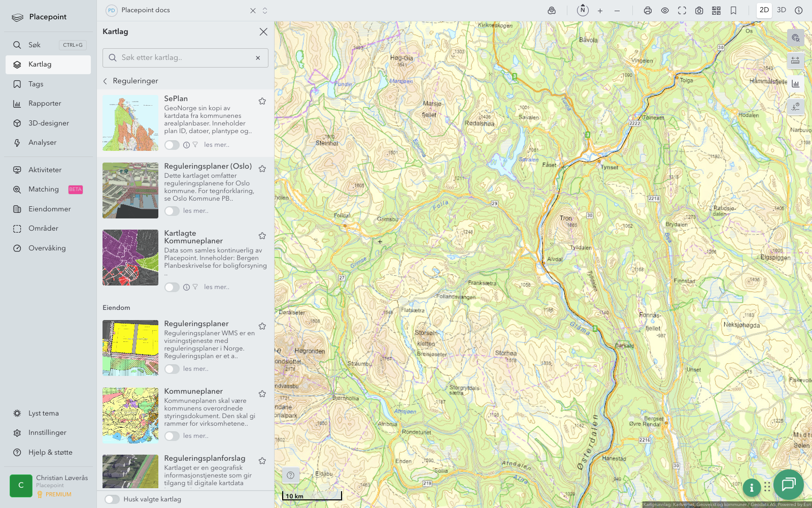Open the statistics chart tool
This screenshot has width=812, height=508.
(x=795, y=84)
